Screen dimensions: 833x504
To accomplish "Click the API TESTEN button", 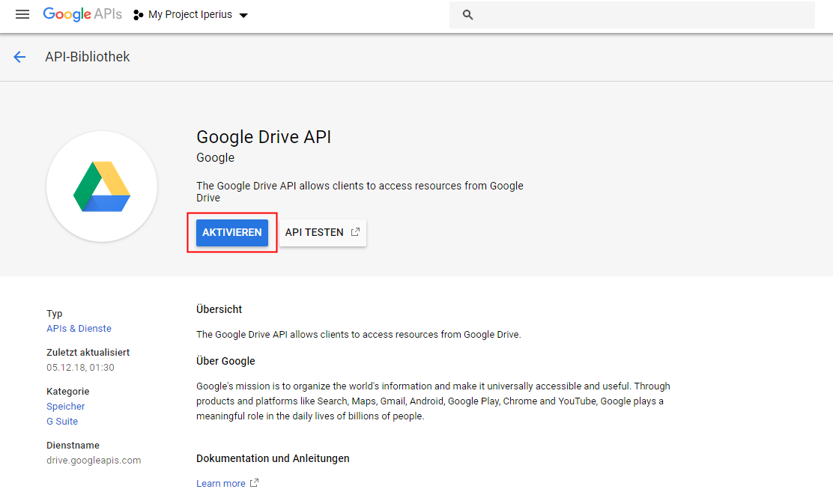I will [322, 233].
